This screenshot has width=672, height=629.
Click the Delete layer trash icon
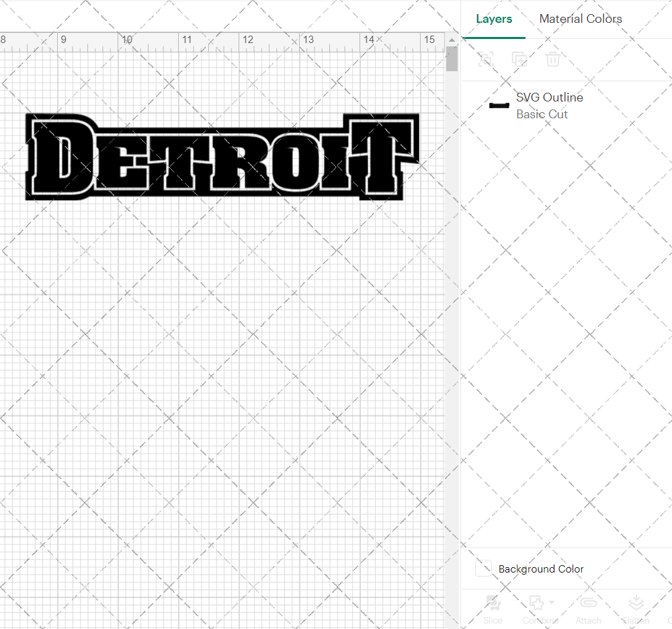(x=553, y=59)
